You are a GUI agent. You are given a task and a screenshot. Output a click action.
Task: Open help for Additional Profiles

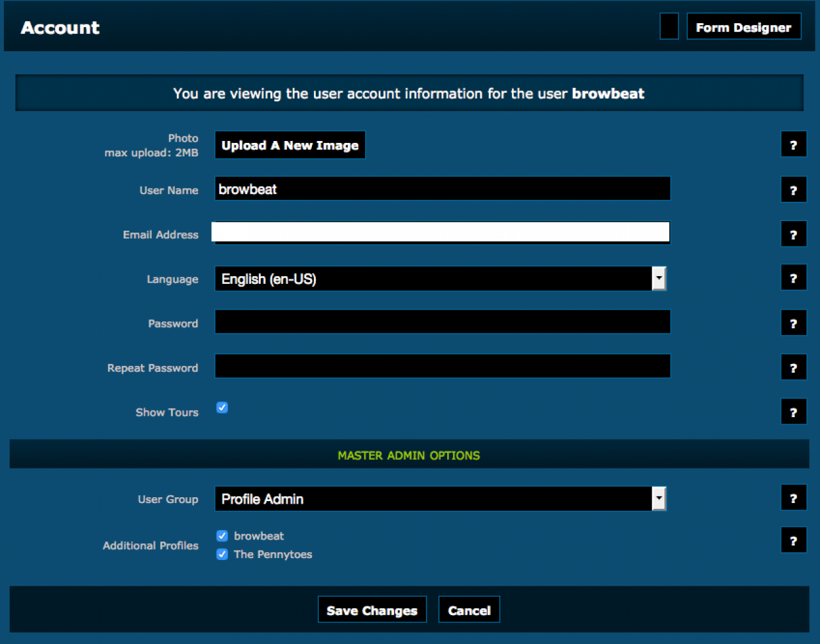793,540
